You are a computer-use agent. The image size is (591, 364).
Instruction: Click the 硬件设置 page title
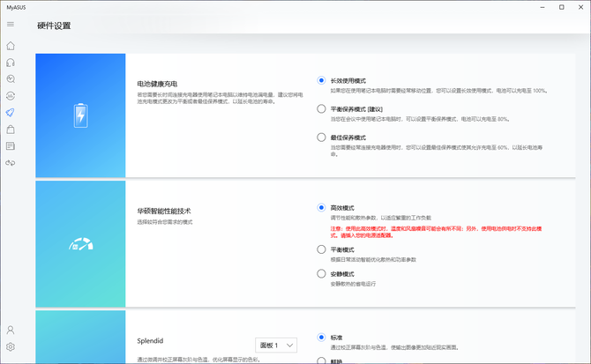point(54,26)
